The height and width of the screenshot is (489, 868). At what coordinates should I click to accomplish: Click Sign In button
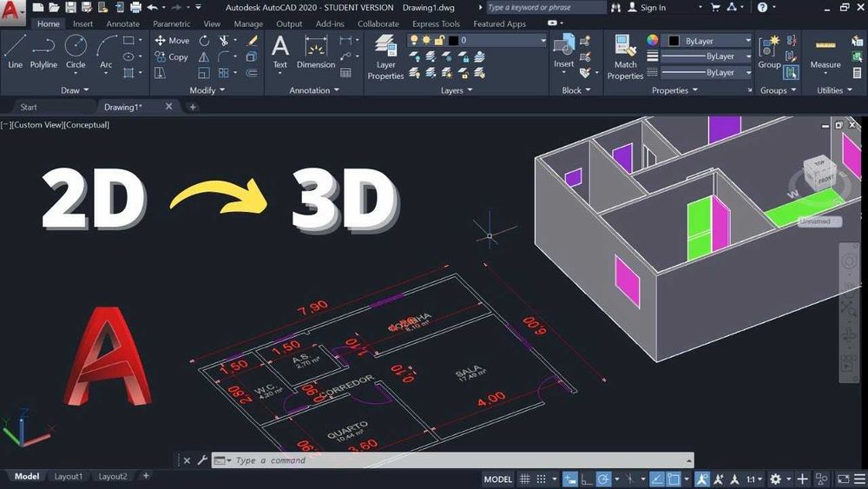647,8
